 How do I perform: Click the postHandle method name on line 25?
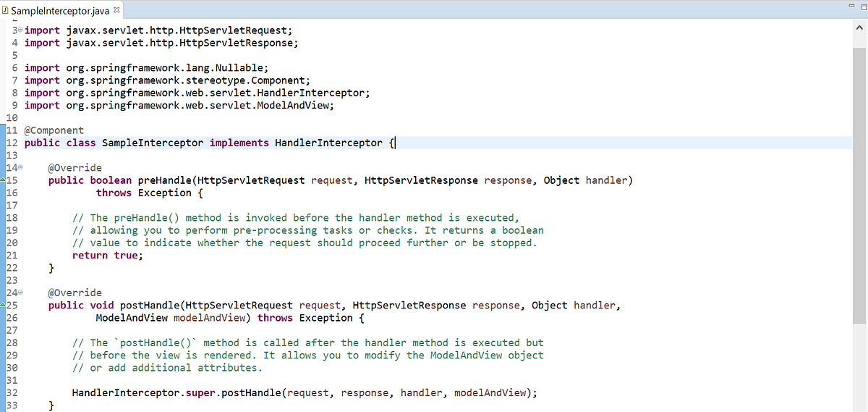coord(150,305)
